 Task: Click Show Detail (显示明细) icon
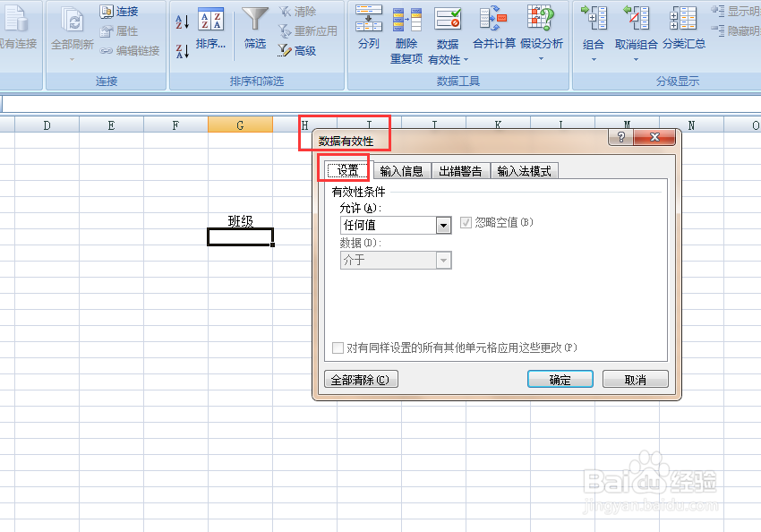718,11
